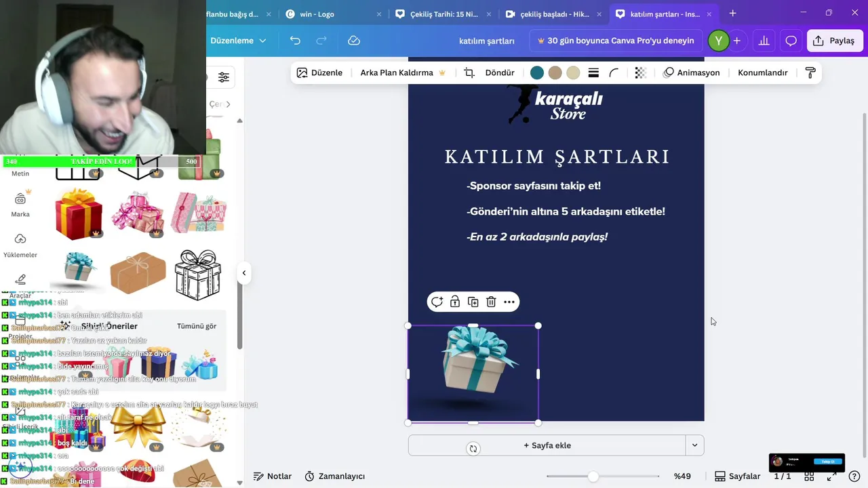
Task: Open a new browser tab
Action: coord(732,14)
